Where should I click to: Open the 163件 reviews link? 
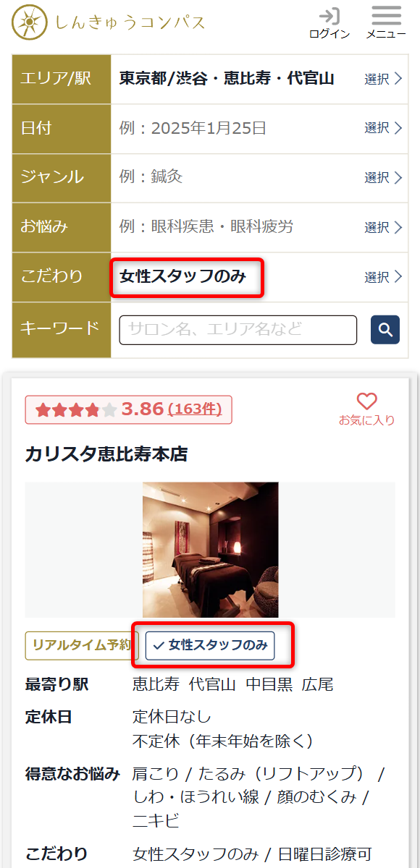[x=195, y=409]
